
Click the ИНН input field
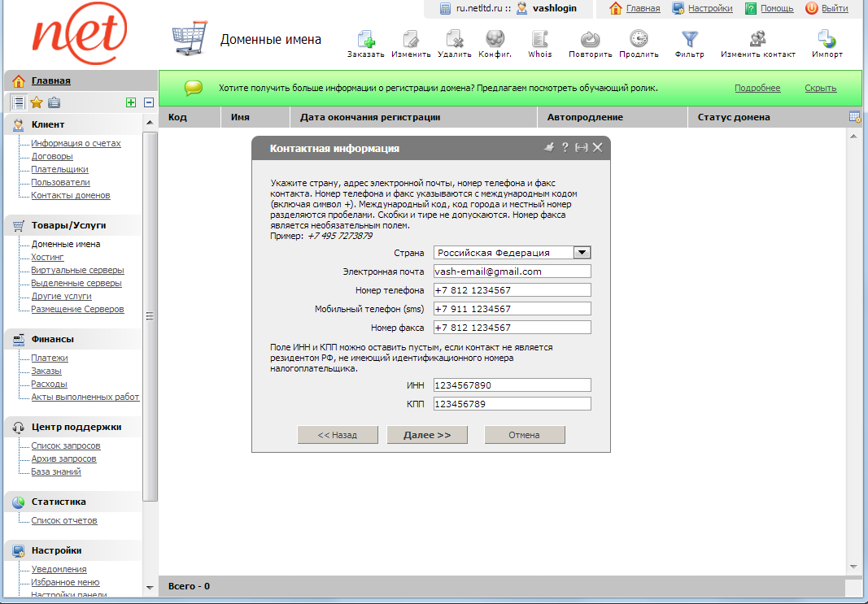click(x=512, y=385)
